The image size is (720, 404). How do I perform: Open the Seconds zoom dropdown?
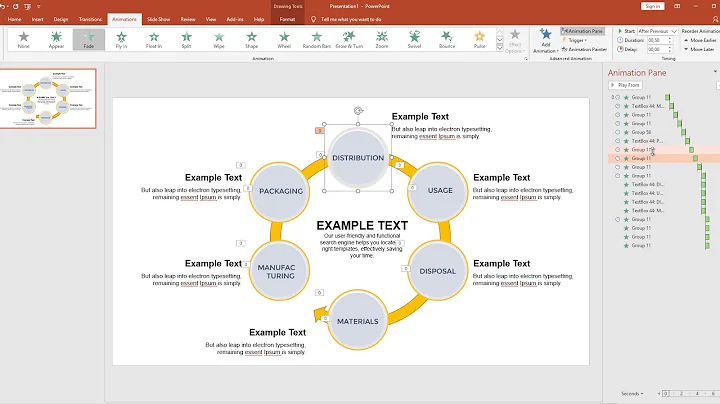click(x=632, y=393)
